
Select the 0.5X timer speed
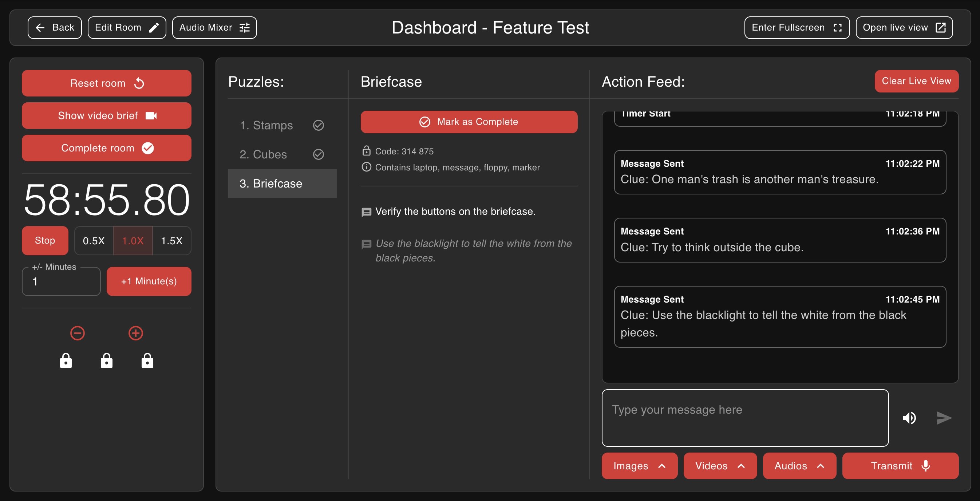[x=94, y=241]
